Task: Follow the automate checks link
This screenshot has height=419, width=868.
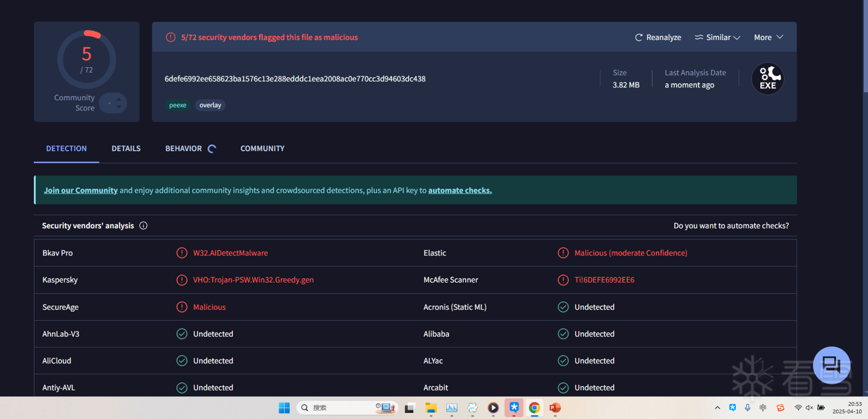Action: [x=460, y=191]
